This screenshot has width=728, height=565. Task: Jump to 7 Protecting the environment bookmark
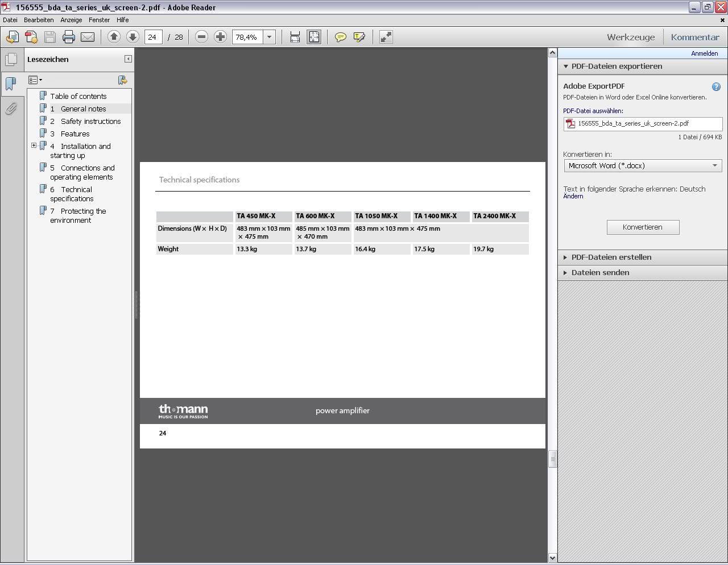pyautogui.click(x=78, y=215)
